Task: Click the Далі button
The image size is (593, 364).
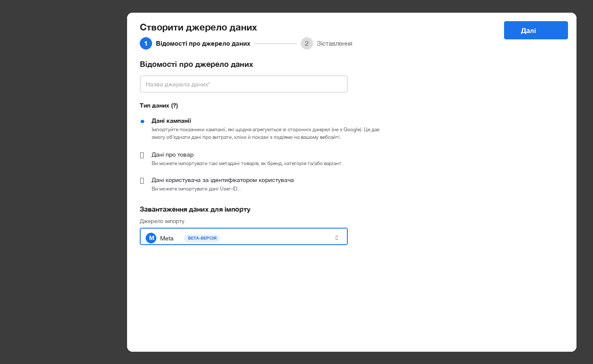Action: tap(536, 30)
